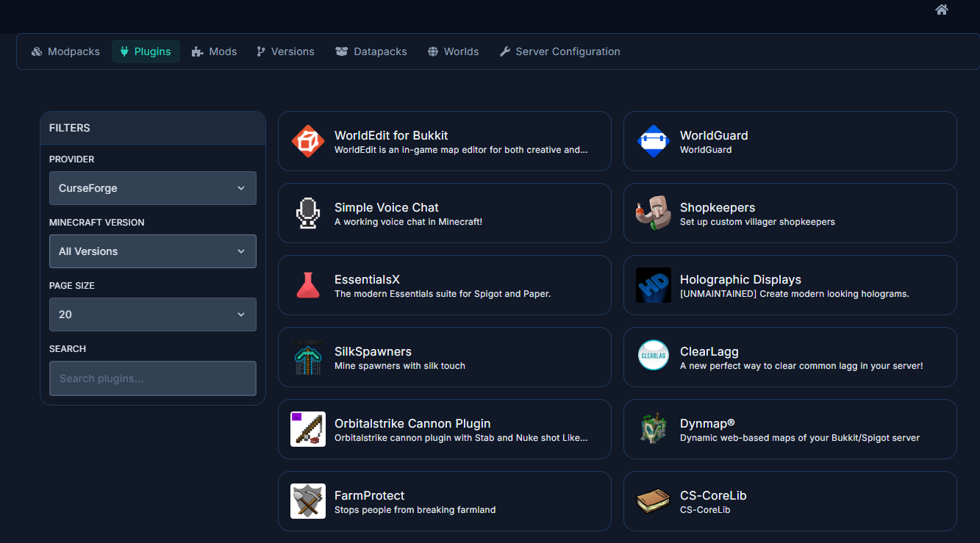Open the Server Configuration tab
Viewport: 980px width, 543px height.
(559, 51)
